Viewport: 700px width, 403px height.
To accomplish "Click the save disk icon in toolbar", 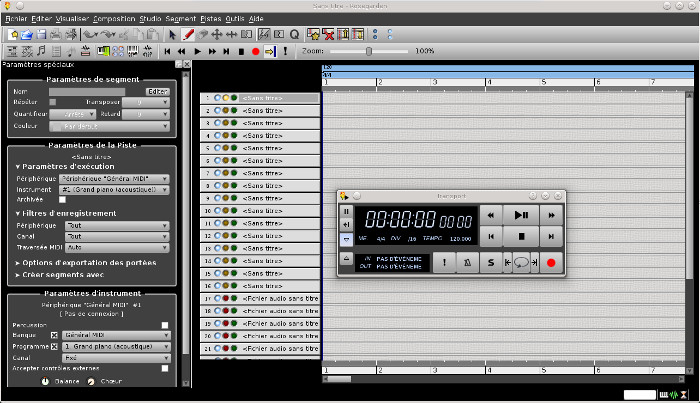I will point(42,34).
